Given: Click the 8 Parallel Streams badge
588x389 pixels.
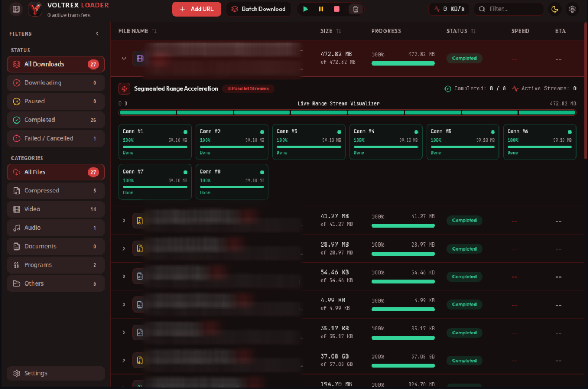Looking at the screenshot, I should click(x=248, y=89).
